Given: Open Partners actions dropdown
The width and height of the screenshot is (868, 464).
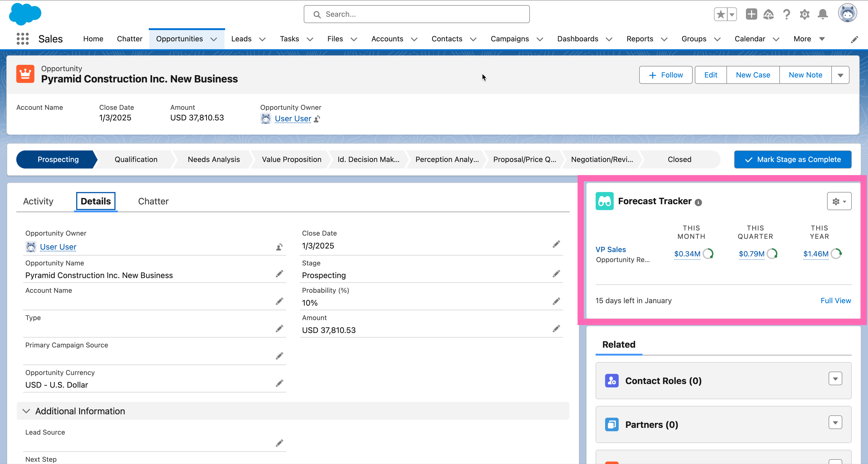Looking at the screenshot, I should (835, 423).
